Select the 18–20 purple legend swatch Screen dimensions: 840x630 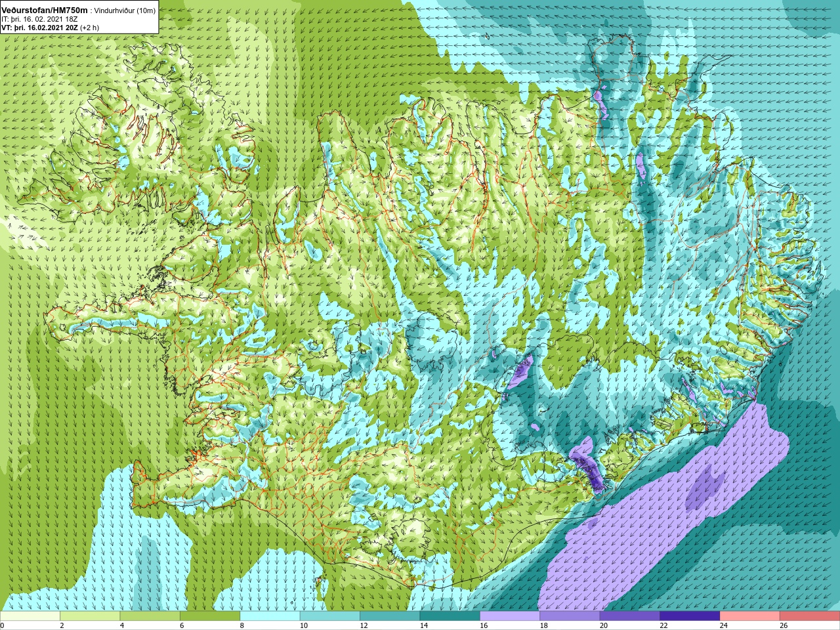pyautogui.click(x=570, y=616)
